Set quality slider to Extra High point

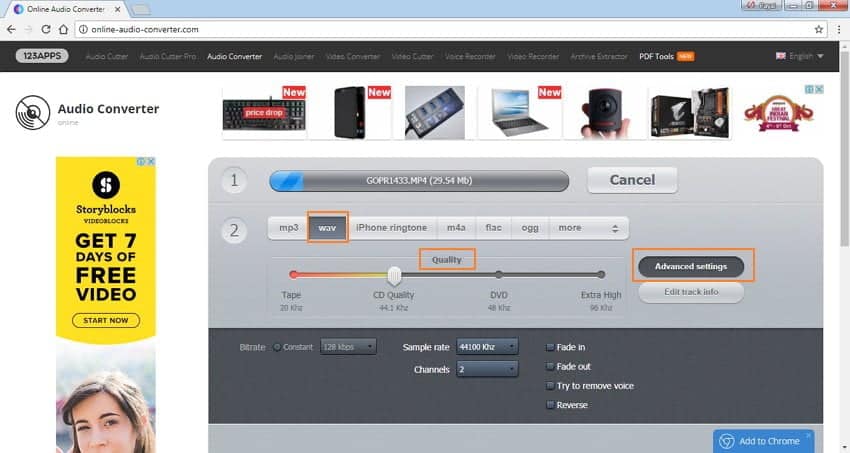point(601,275)
